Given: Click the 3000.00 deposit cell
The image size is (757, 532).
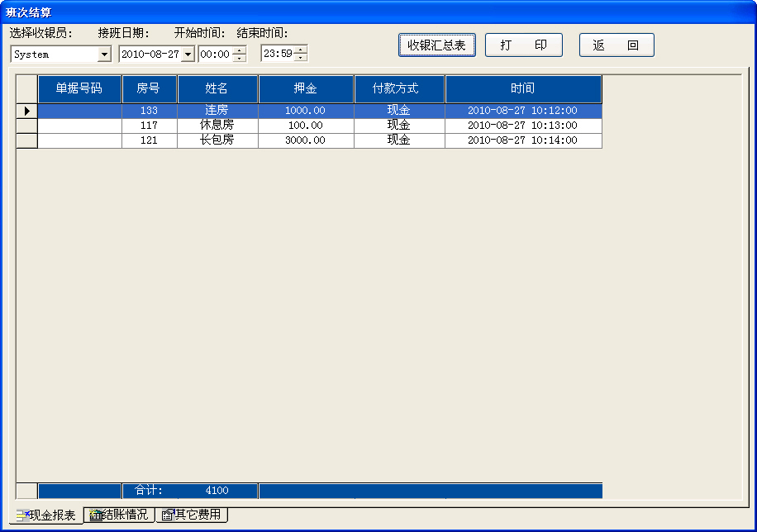Looking at the screenshot, I should (x=306, y=140).
